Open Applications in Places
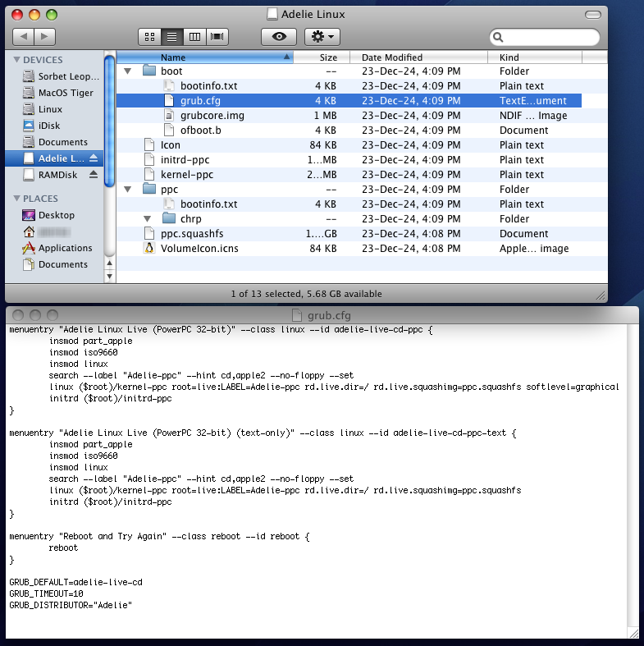The height and width of the screenshot is (646, 644). tap(57, 248)
